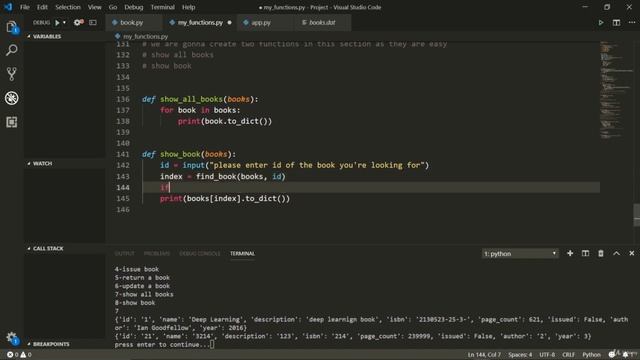
Task: Open the Source Control view
Action: tap(11, 74)
